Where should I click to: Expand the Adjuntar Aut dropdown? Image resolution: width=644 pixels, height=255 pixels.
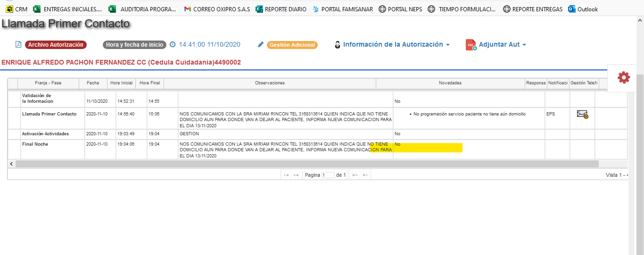502,45
